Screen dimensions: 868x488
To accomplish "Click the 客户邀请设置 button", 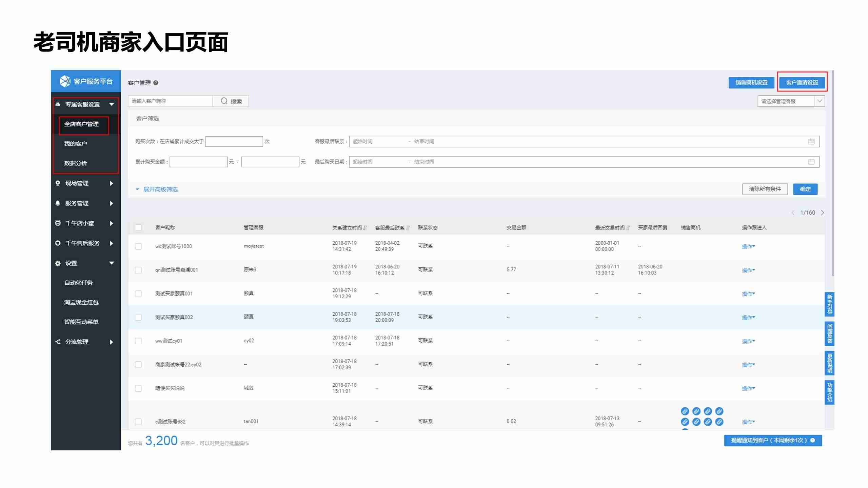I will (802, 82).
